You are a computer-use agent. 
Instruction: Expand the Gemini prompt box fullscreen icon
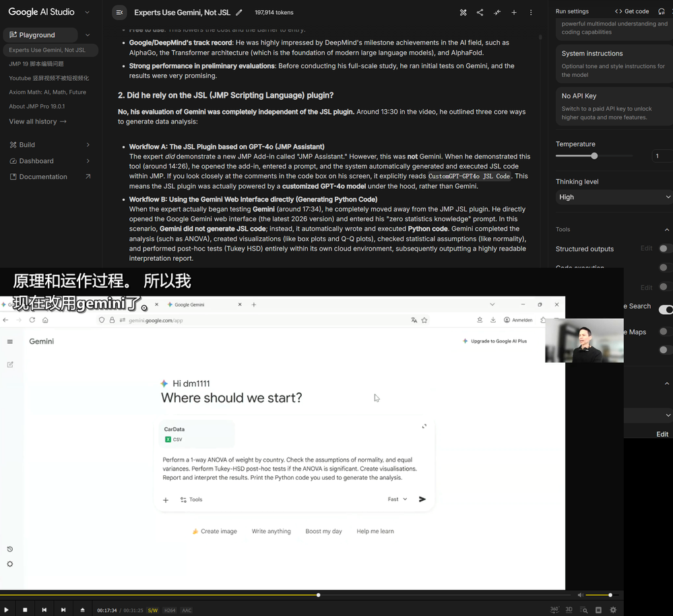click(x=424, y=426)
